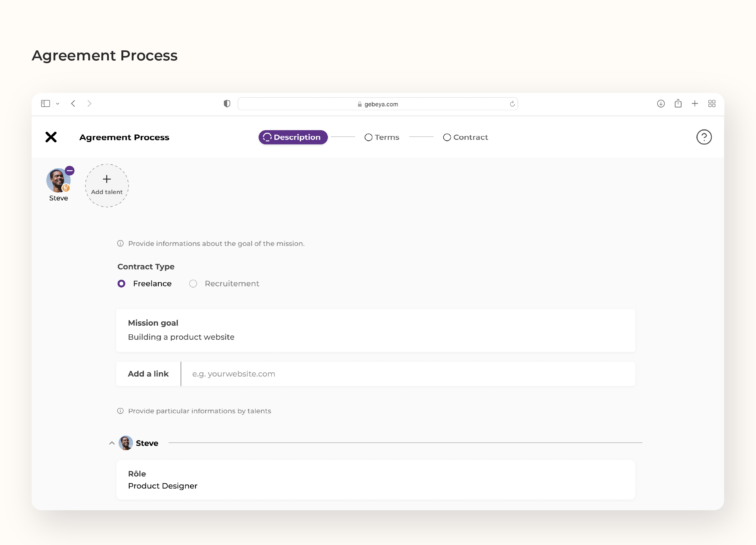Open the sidebar options dropdown arrow
The width and height of the screenshot is (756, 545).
58,104
